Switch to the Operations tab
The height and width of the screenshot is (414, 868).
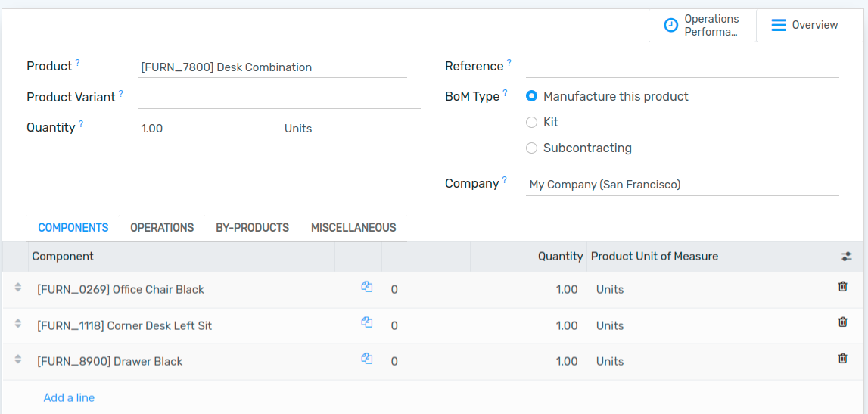(162, 228)
